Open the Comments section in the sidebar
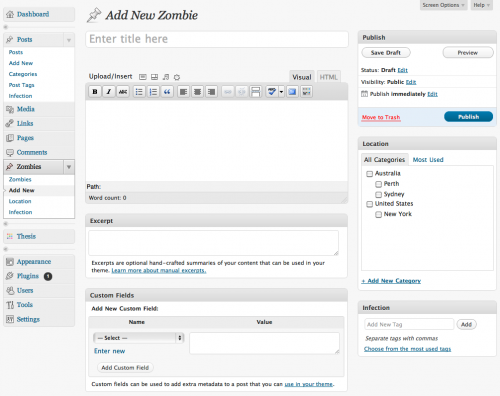 coord(32,152)
